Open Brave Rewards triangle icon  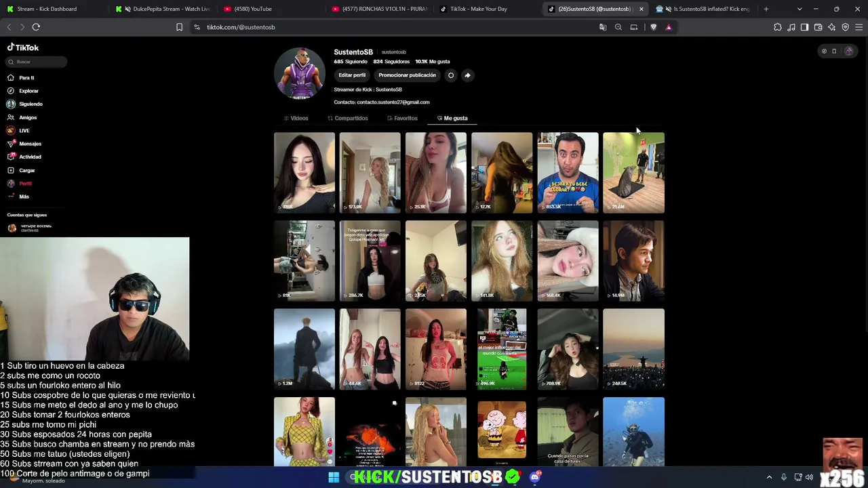pos(669,27)
